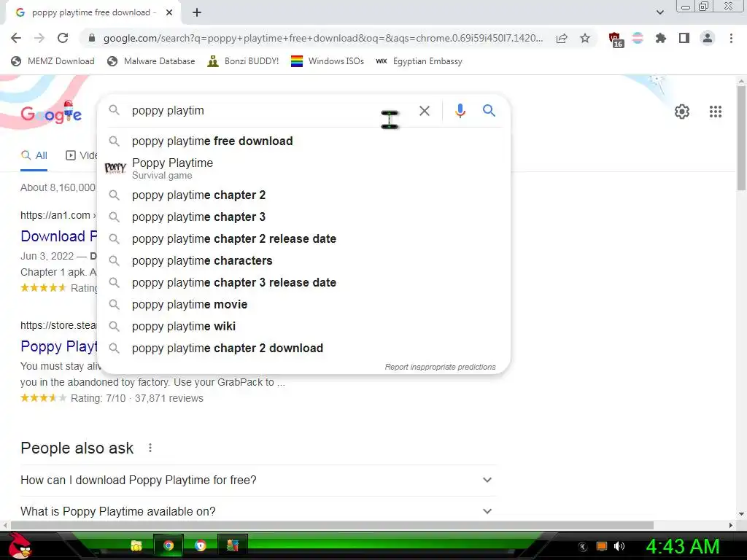The image size is (747, 560).
Task: Select Poppy Playtime Survival game suggestion
Action: tap(304, 168)
